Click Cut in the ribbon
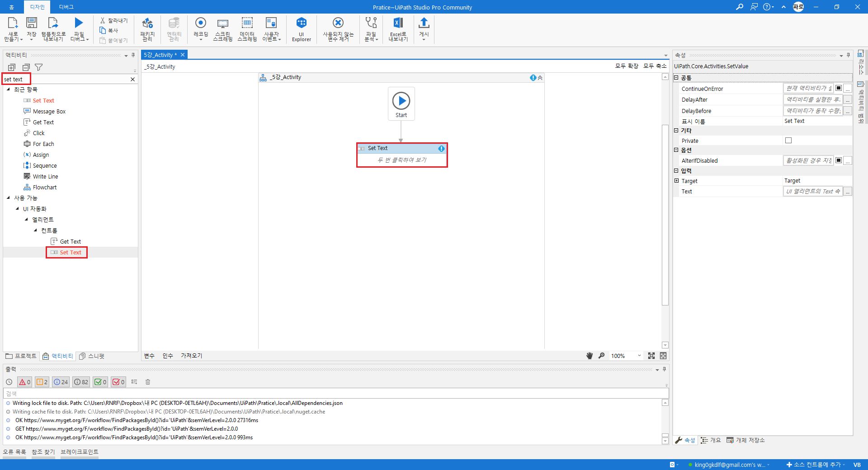The image size is (868, 470). [x=114, y=20]
